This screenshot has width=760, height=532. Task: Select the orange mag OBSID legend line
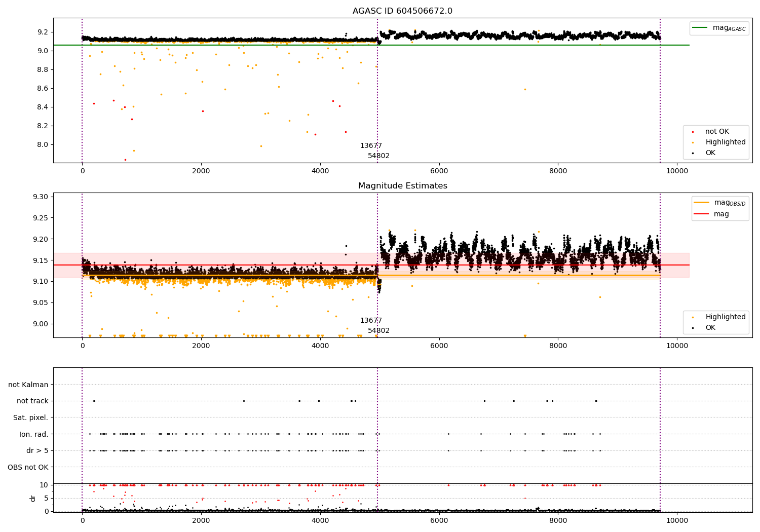[x=702, y=202]
